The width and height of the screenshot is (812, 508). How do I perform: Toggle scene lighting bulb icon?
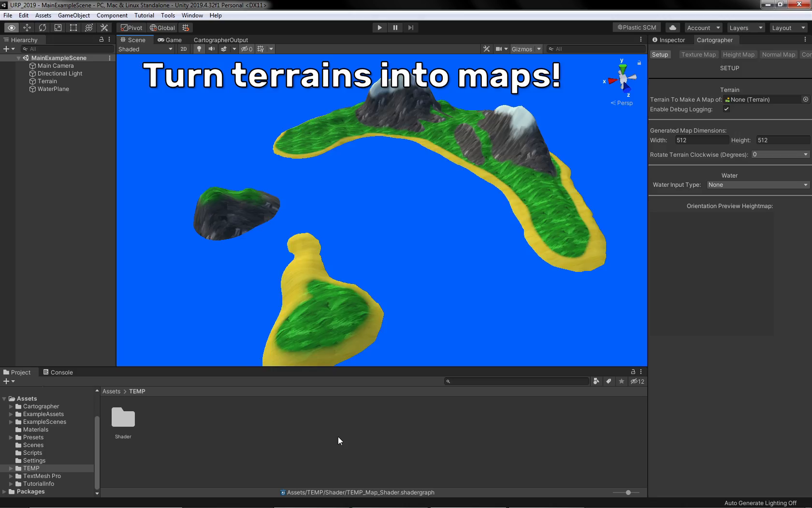click(x=199, y=49)
